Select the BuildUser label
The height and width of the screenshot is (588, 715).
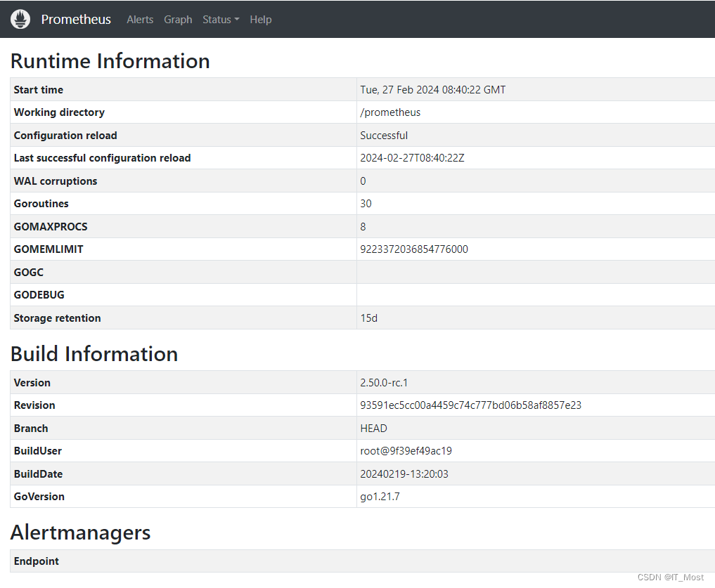(37, 451)
